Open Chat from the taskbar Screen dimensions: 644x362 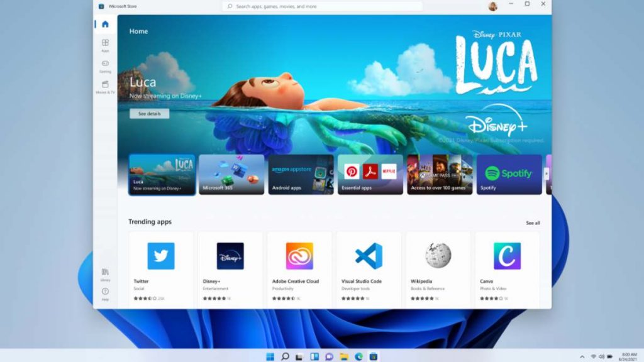329,357
